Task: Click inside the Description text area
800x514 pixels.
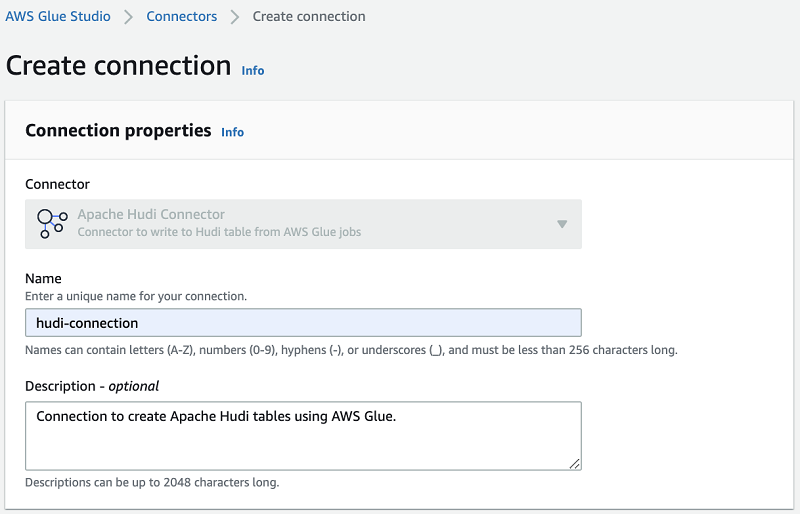Action: (303, 440)
